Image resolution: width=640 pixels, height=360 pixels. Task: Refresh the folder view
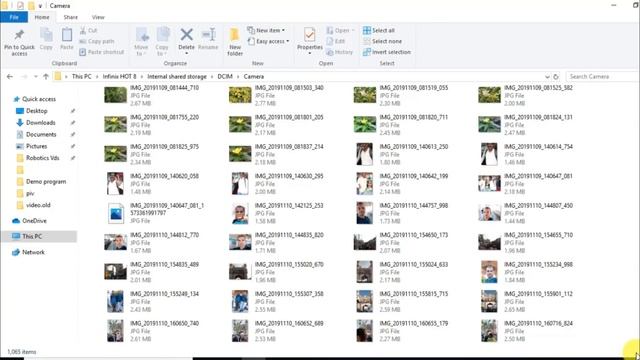coord(556,76)
